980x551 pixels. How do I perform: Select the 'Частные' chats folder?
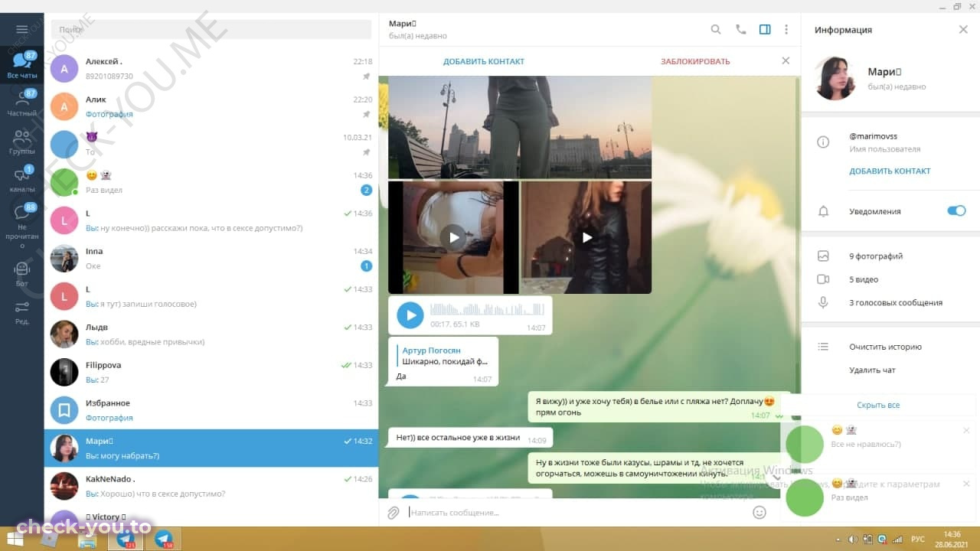point(21,103)
